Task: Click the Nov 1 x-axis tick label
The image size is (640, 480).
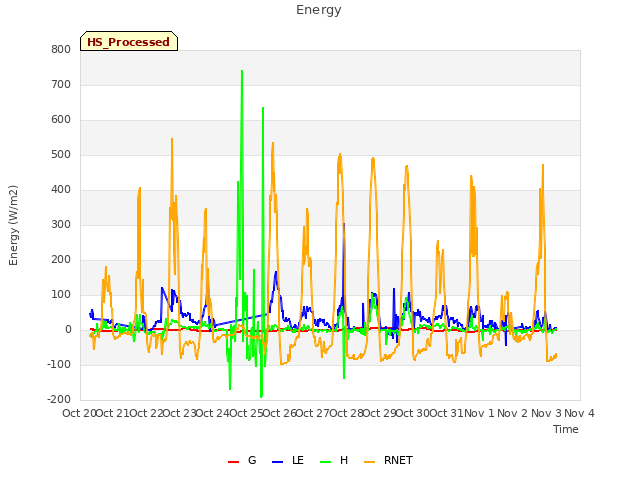Action: pos(479,413)
